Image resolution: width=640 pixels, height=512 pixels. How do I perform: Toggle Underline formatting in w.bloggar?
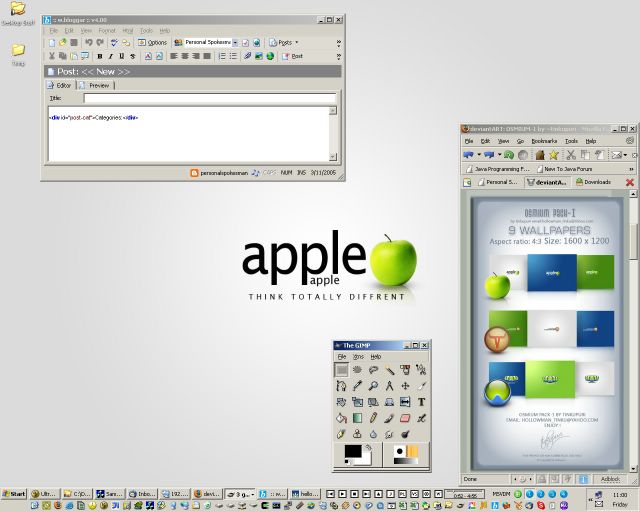point(122,56)
